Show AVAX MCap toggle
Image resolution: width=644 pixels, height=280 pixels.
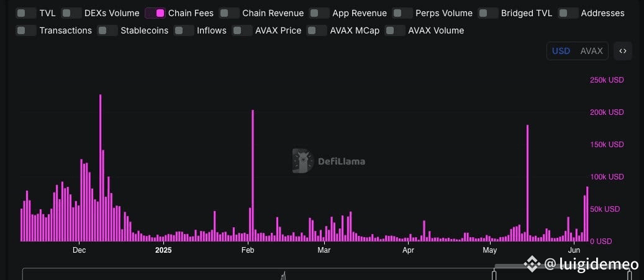pyautogui.click(x=317, y=30)
